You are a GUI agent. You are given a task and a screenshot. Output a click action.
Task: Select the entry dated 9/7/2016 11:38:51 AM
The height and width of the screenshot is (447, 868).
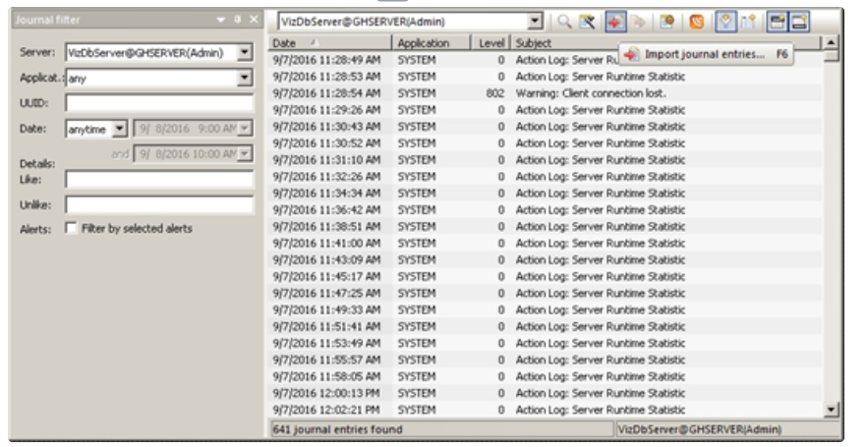coord(546,226)
